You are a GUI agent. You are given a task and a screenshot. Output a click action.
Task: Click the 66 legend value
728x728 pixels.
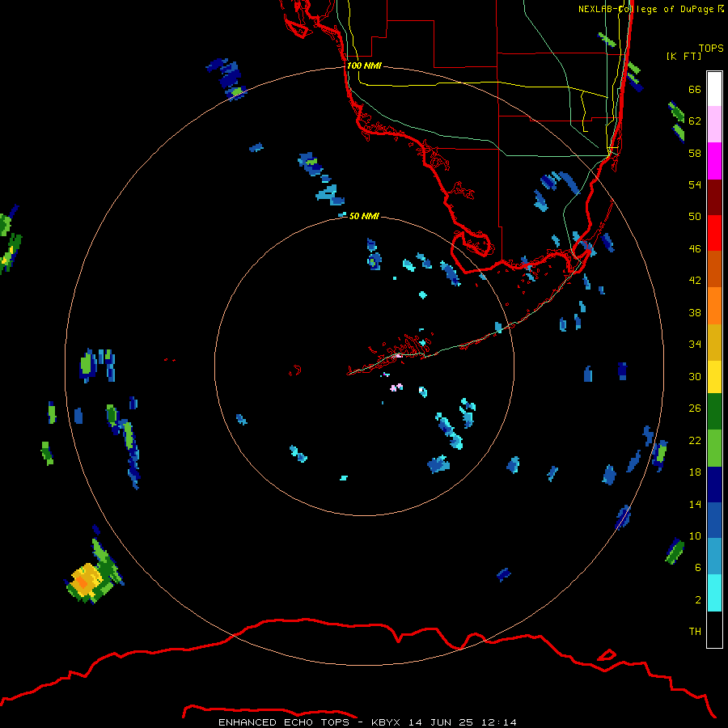click(695, 90)
